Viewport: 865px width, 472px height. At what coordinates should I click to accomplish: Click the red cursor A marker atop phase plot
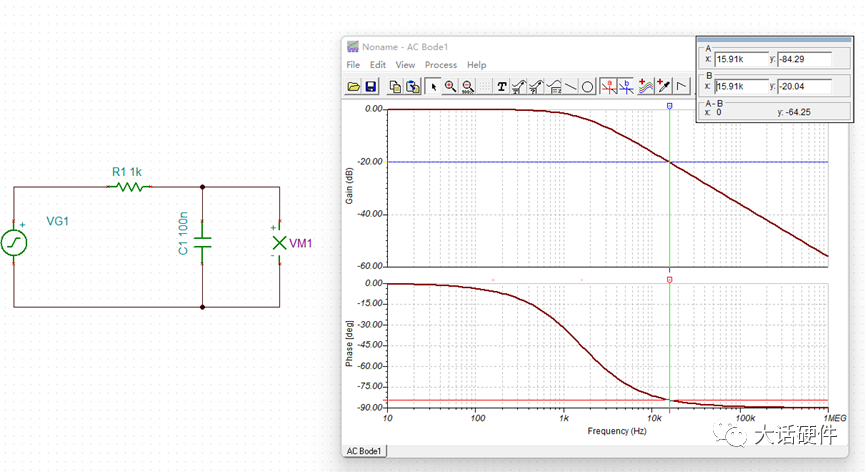[x=670, y=280]
